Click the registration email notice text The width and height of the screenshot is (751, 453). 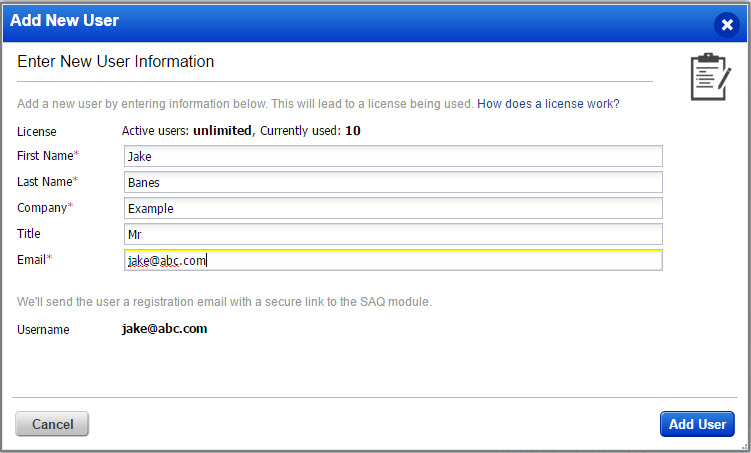click(225, 302)
